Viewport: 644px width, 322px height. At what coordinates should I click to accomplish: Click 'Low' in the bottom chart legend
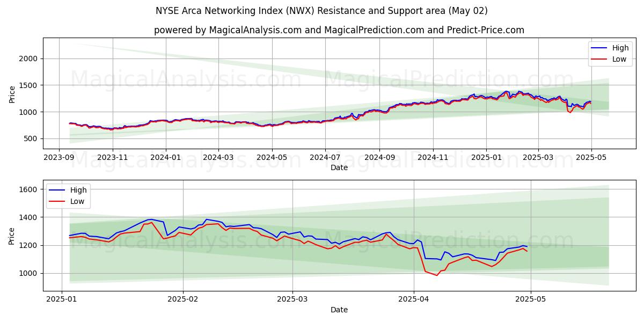[x=77, y=201]
